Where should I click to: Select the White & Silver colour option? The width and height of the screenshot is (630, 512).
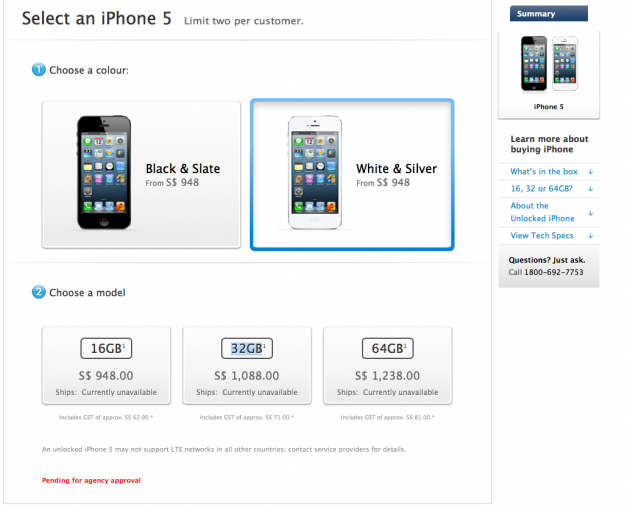pos(352,174)
